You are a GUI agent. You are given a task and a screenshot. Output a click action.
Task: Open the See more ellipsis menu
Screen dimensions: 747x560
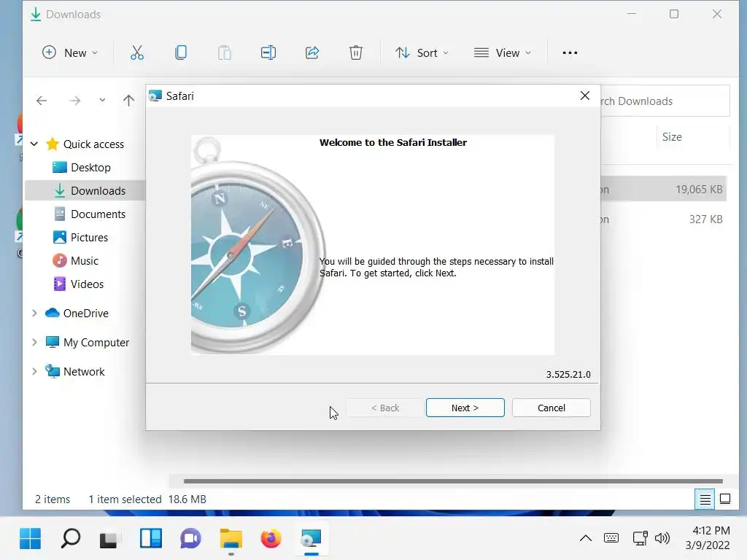point(570,52)
